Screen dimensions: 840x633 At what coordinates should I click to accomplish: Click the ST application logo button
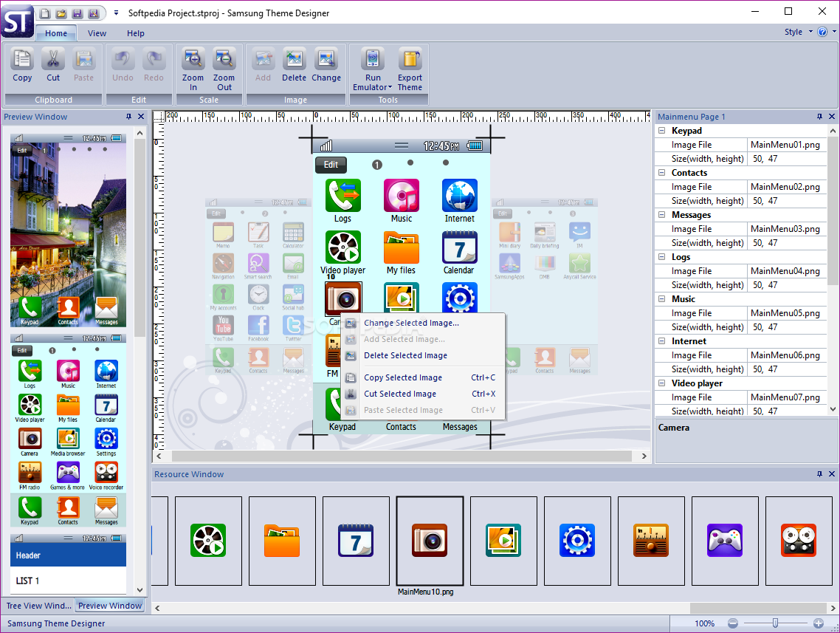[18, 21]
